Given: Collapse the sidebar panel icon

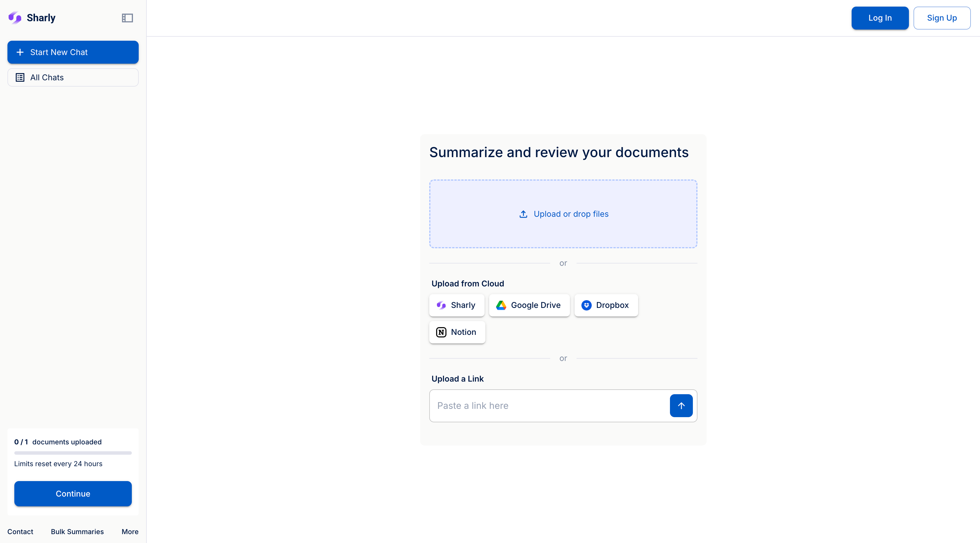Looking at the screenshot, I should pyautogui.click(x=127, y=18).
